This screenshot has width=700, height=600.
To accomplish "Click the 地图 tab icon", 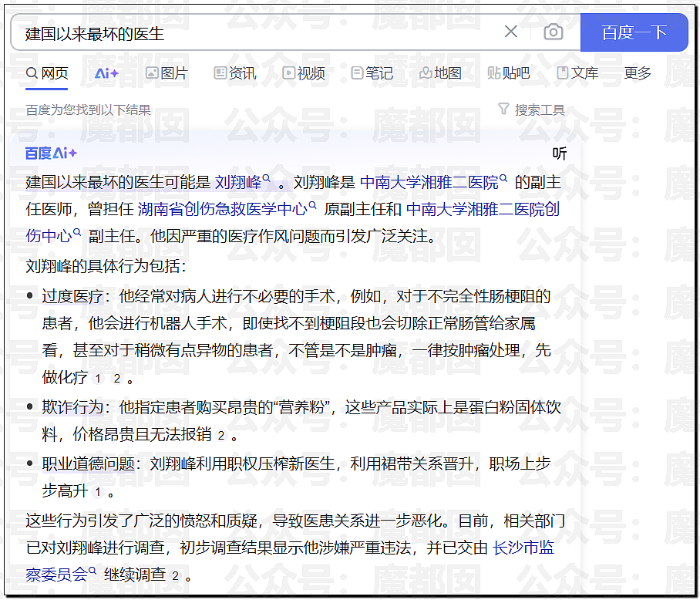I will click(426, 72).
